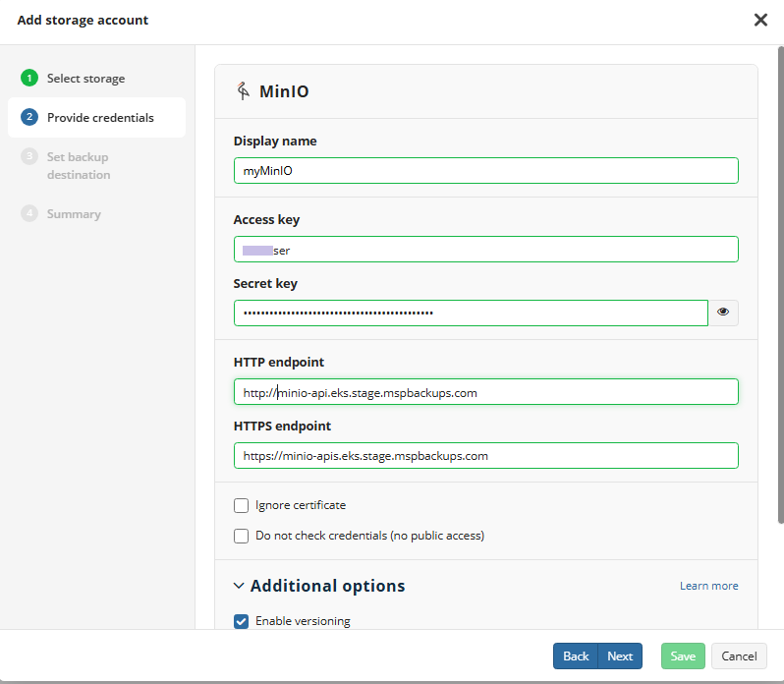Viewport: 784px width, 684px height.
Task: Enable the Ignore certificate checkbox
Action: (x=241, y=505)
